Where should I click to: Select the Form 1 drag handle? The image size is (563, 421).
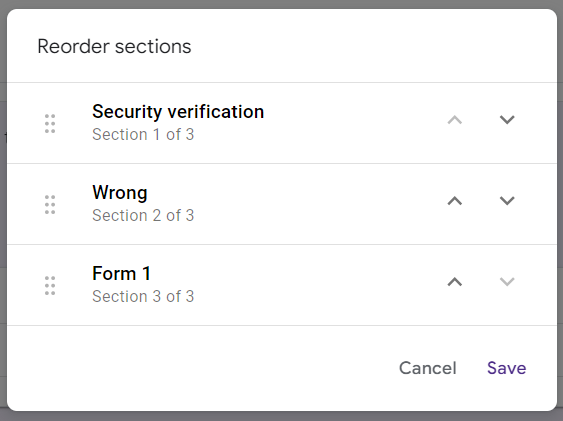click(50, 286)
